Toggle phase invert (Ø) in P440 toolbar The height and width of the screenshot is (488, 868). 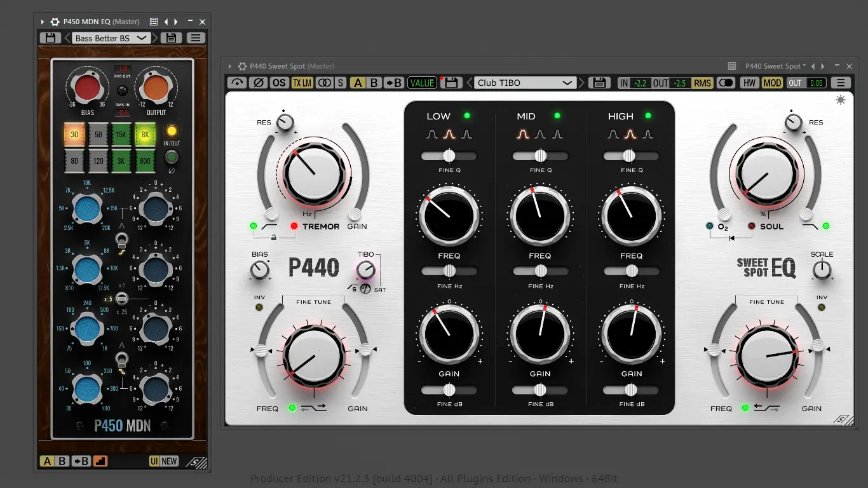click(x=259, y=83)
